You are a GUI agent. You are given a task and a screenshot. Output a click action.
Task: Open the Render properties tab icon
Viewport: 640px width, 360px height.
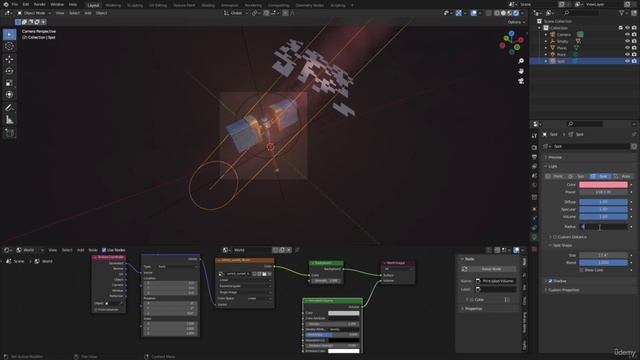(x=534, y=147)
